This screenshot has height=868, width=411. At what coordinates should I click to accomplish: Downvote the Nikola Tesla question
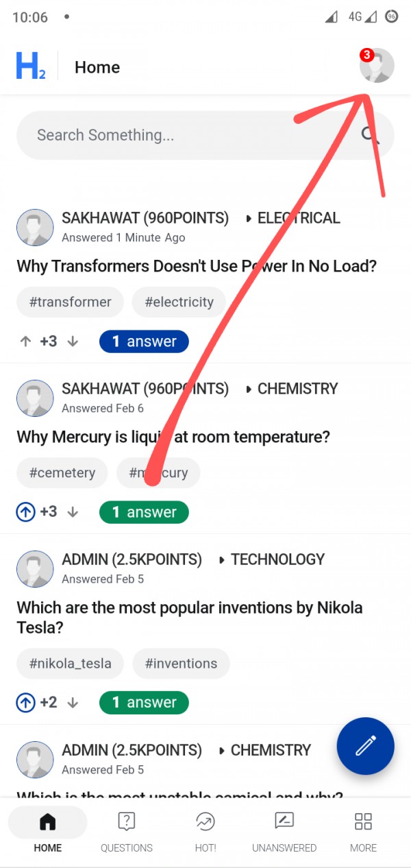[73, 703]
